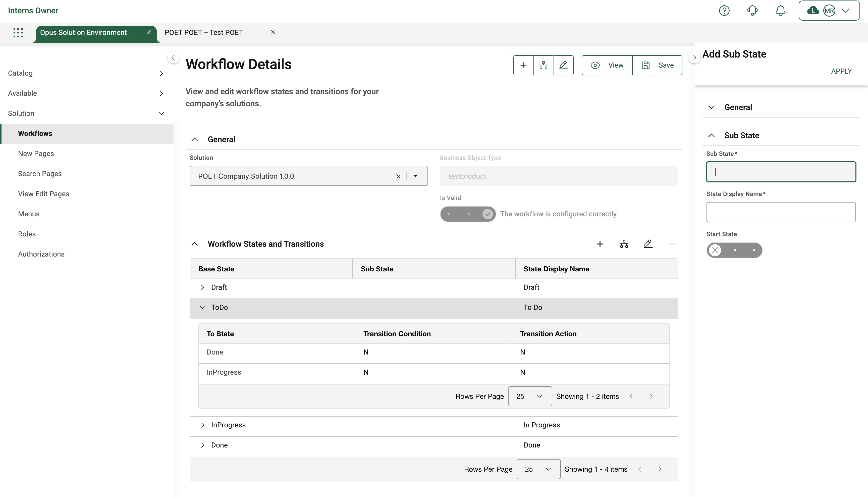Image resolution: width=868 pixels, height=497 pixels.
Task: Open the states Rows Per Page dropdown
Action: pos(538,469)
